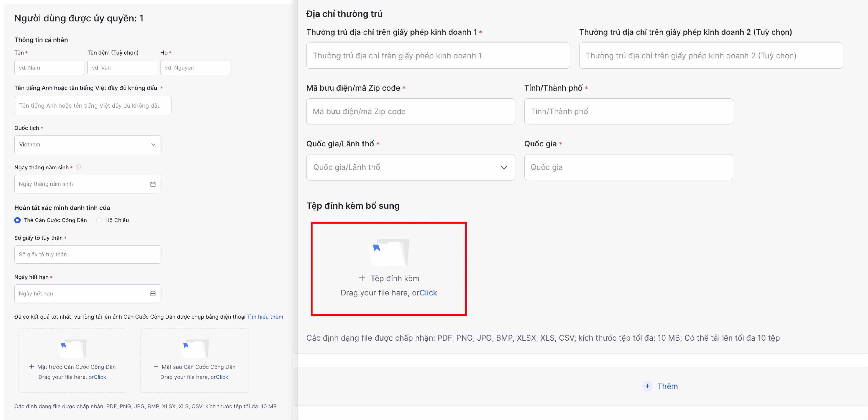Click the business license address 1 field
The height and width of the screenshot is (420, 868).
coord(438,56)
